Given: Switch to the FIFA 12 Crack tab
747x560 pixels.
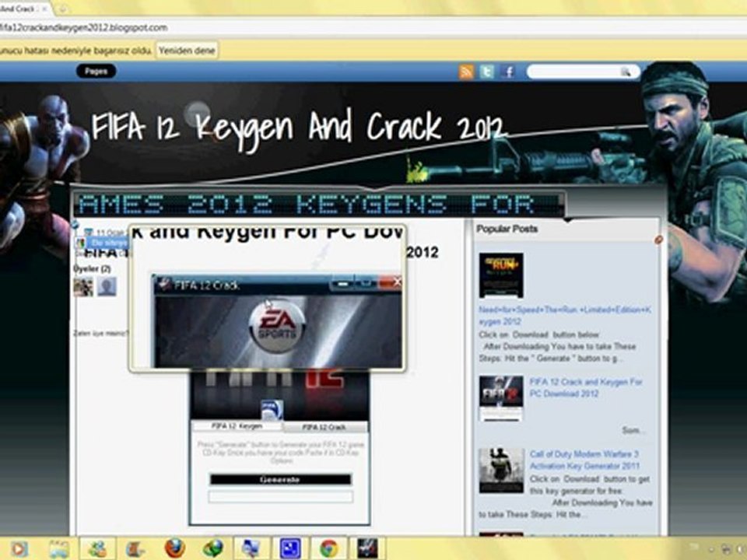Looking at the screenshot, I should 324,427.
